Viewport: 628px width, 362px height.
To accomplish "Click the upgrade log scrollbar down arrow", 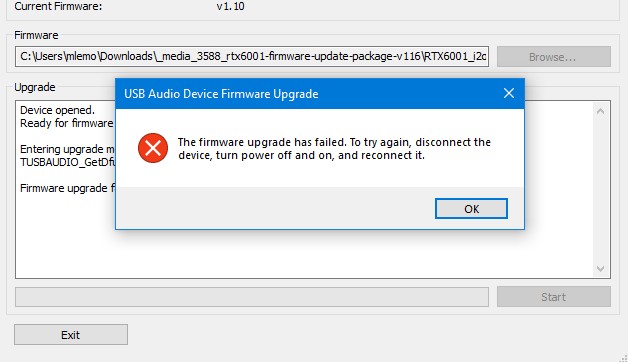I will pyautogui.click(x=600, y=268).
